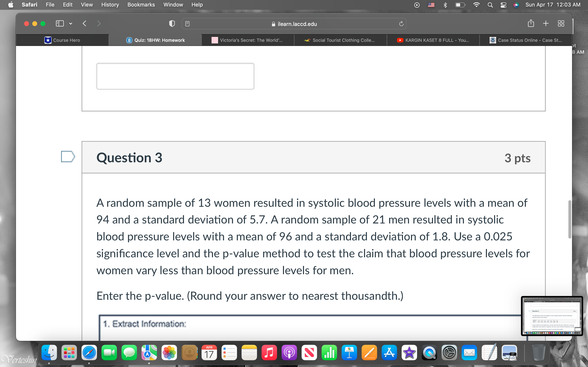
Task: Show the Privacy Report shield in the toolbar
Action: pos(172,23)
